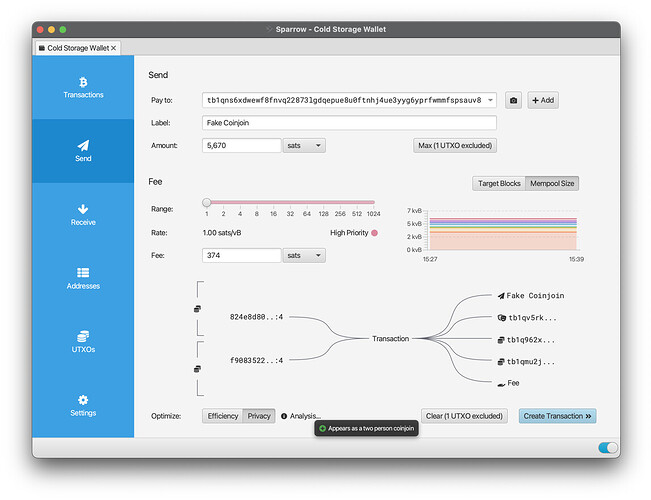This screenshot has height=500, width=651.
Task: Click the Analysis info icon
Action: [284, 416]
